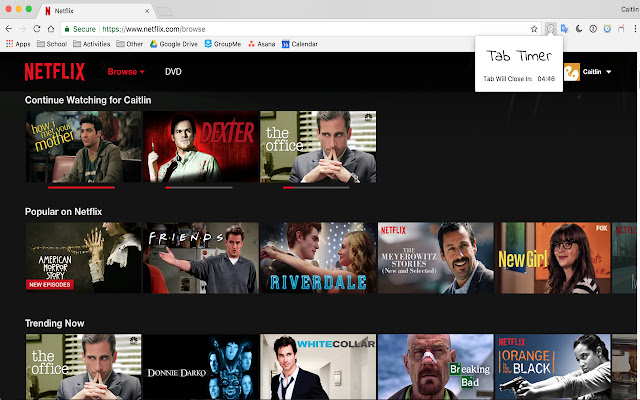Open Orange Is the New Black card

coord(553,367)
